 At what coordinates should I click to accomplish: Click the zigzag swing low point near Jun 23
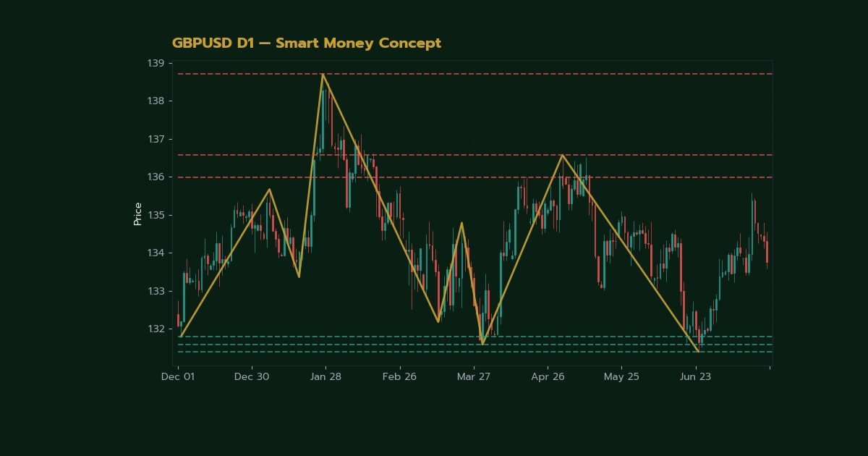coord(698,351)
